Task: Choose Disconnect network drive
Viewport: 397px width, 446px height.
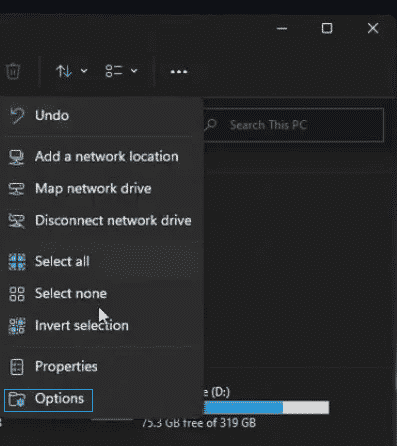Action: coord(102,220)
